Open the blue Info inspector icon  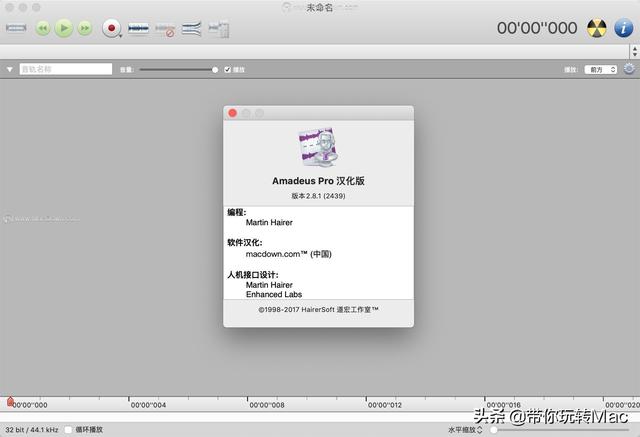click(623, 28)
